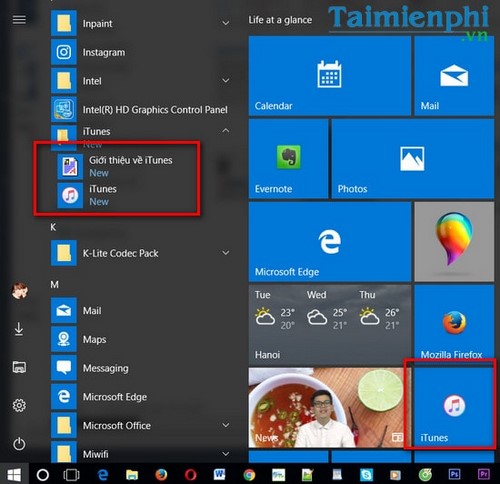
Task: Expand the Start menu hamburger button
Action: (x=19, y=20)
